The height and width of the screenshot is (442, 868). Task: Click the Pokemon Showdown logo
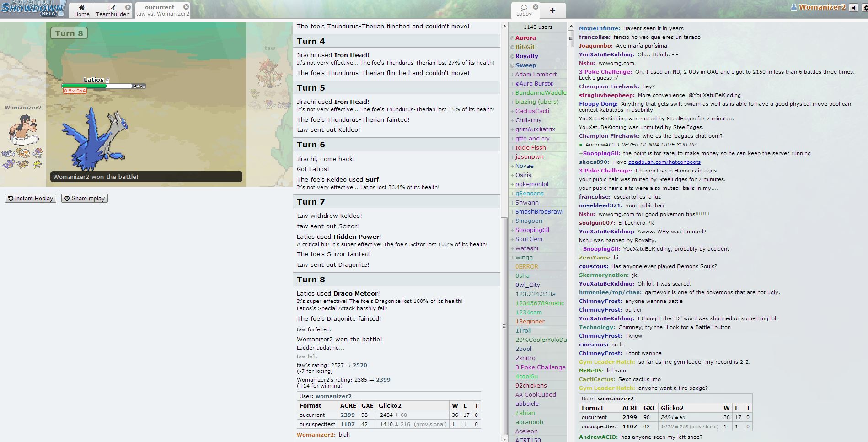pos(33,9)
